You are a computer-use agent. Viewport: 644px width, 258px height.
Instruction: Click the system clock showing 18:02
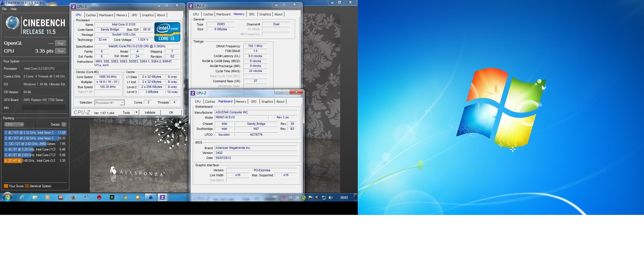tap(344, 198)
